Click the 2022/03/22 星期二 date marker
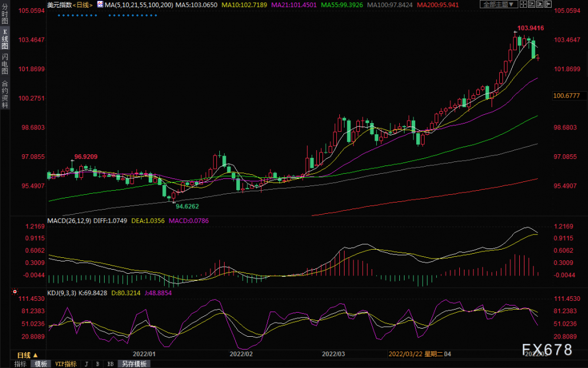This screenshot has width=588, height=368. coord(416,354)
